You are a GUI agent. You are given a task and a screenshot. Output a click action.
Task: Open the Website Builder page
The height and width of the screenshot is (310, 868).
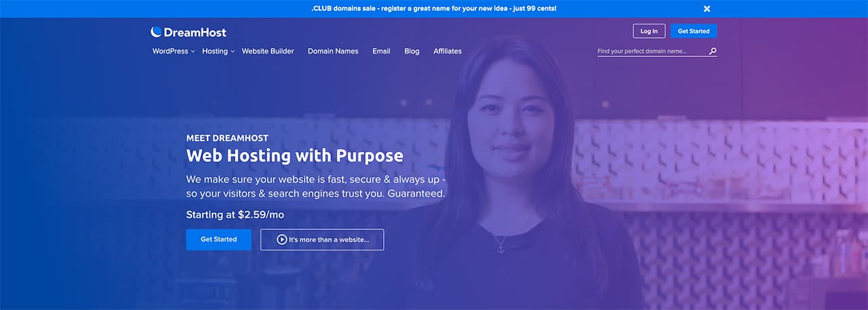click(268, 51)
